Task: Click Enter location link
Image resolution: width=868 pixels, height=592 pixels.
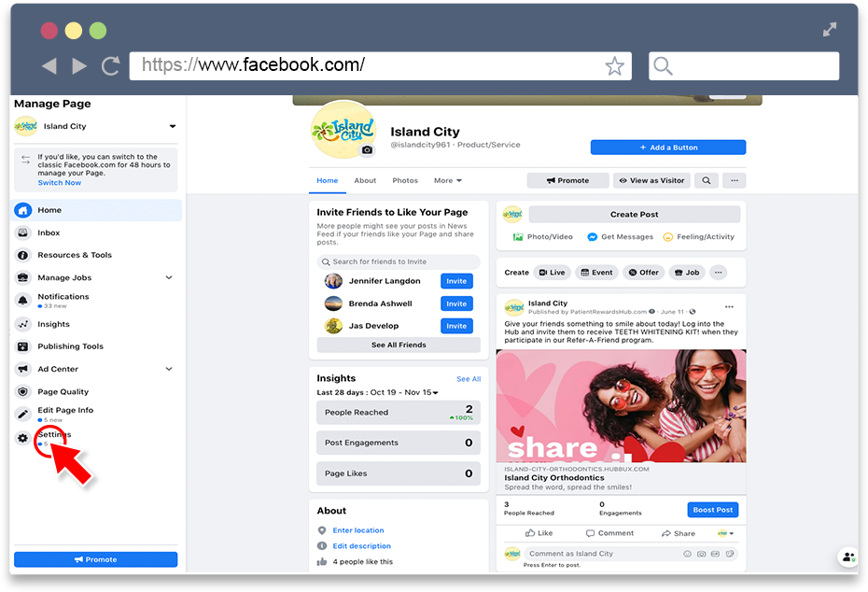Action: tap(358, 530)
